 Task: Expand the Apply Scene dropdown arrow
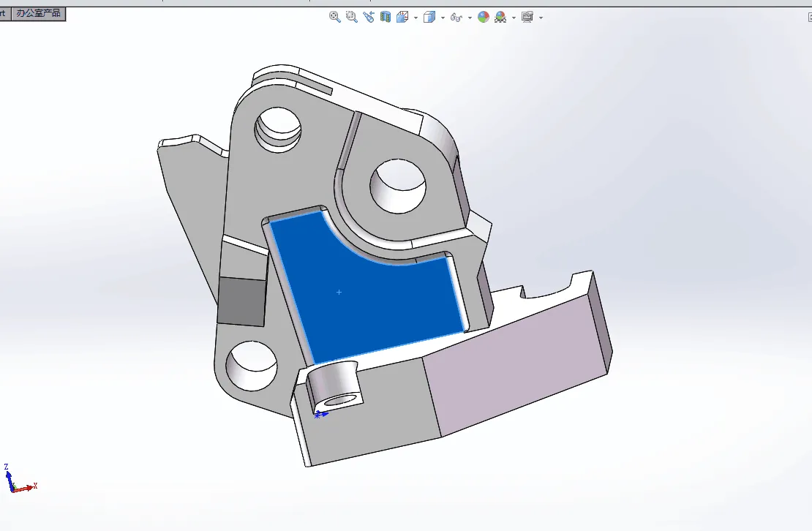tap(514, 18)
